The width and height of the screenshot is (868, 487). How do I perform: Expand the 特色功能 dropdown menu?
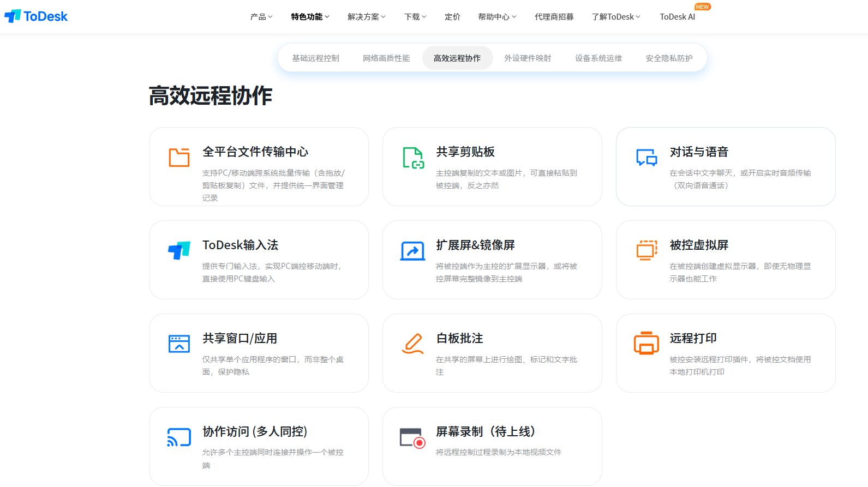(x=310, y=17)
